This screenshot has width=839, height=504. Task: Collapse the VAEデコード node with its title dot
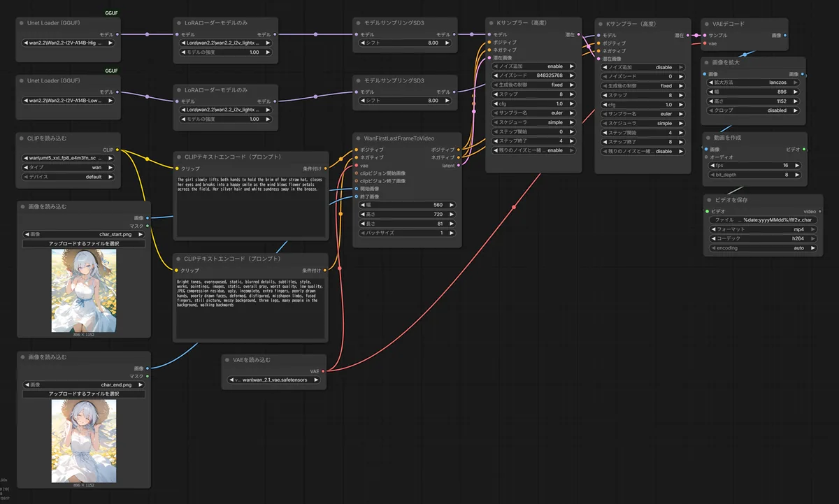pos(708,24)
